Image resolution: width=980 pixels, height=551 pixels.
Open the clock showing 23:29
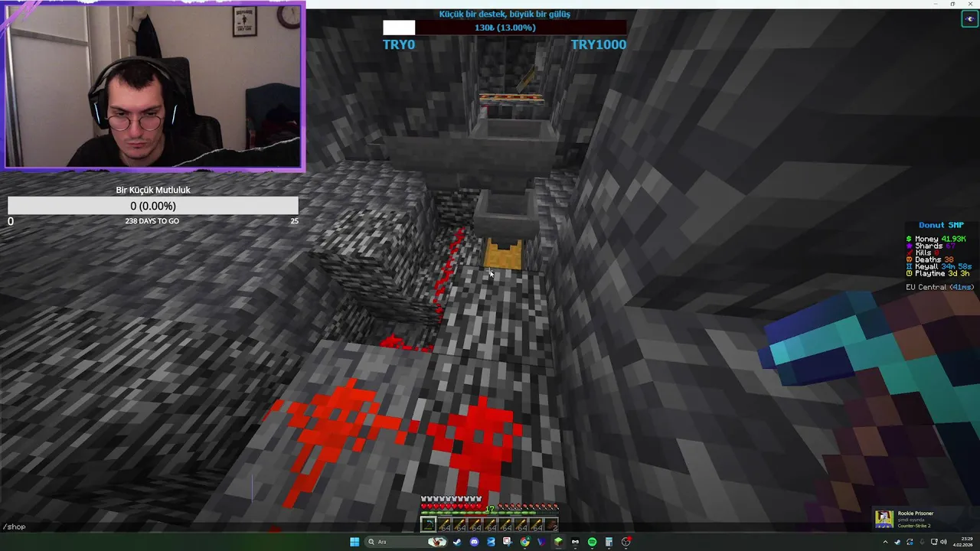967,539
